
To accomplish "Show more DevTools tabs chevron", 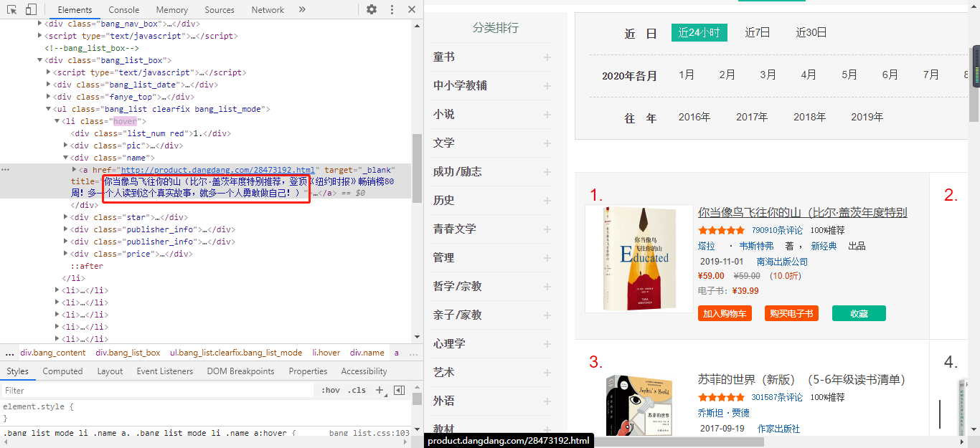I will [302, 9].
